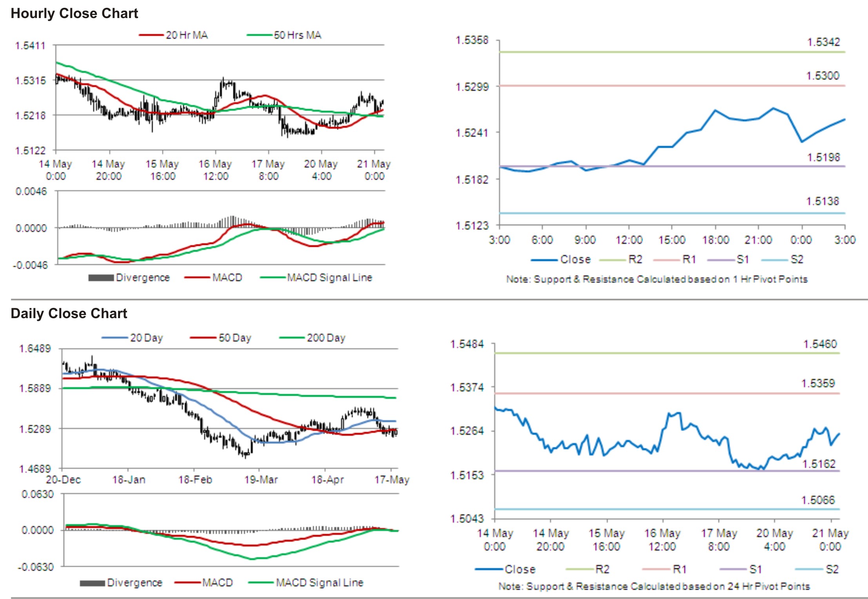
Task: Click the 12:00 x-axis label on hourly pivot chart
Action: click(x=629, y=240)
